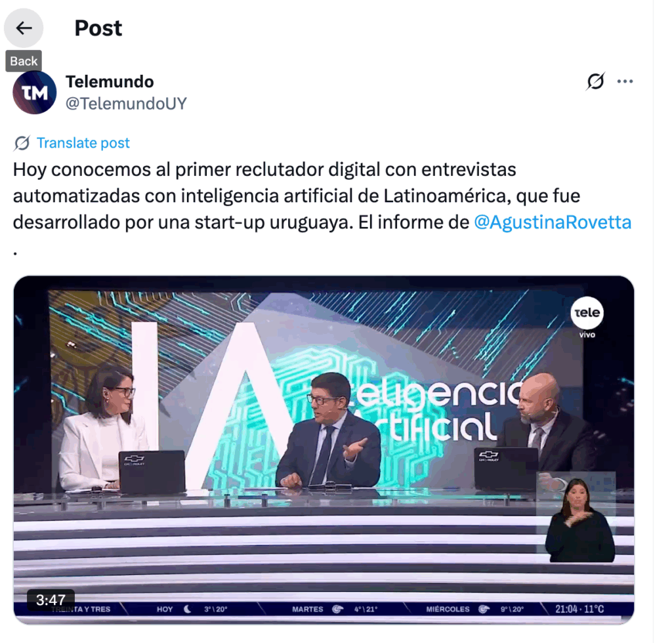Click the Grok icon next to Translate post
This screenshot has height=643, width=672.
coord(22,143)
